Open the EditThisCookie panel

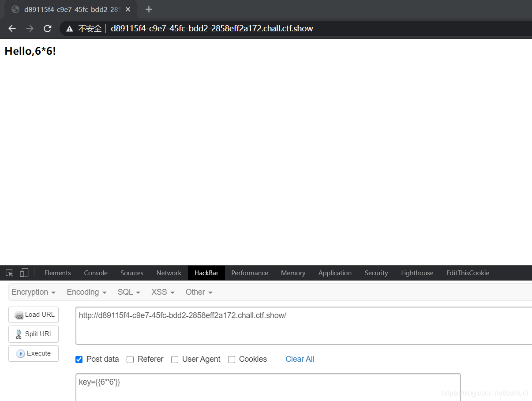pos(468,273)
